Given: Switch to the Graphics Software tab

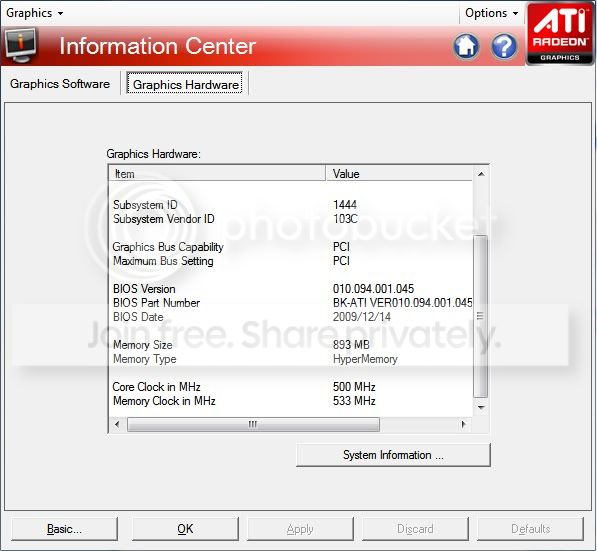Looking at the screenshot, I should click(x=60, y=84).
